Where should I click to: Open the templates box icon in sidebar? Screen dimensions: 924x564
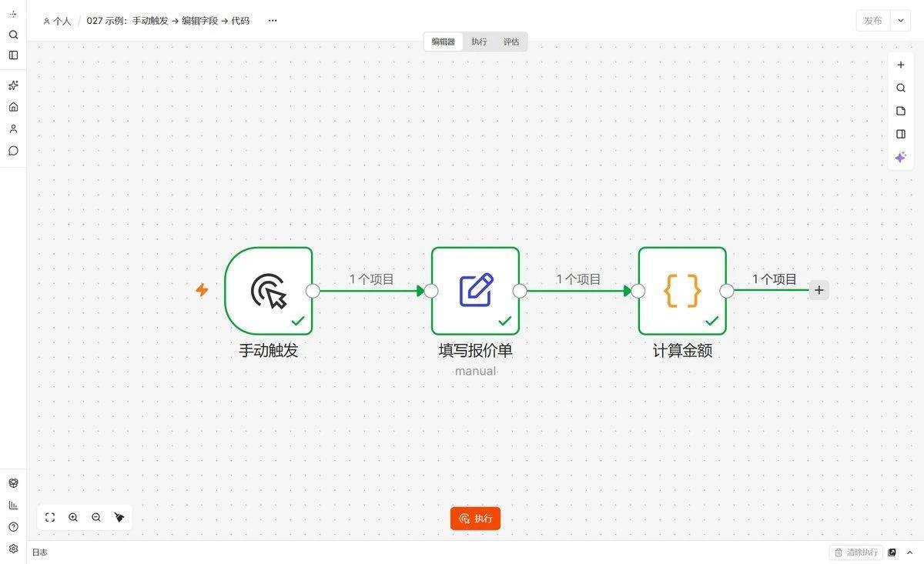[x=13, y=483]
